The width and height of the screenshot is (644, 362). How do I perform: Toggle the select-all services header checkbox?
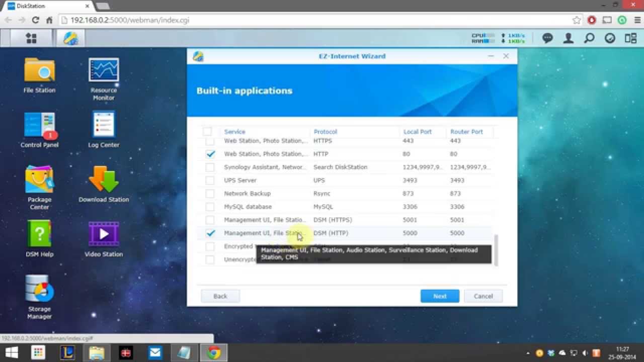pyautogui.click(x=207, y=132)
